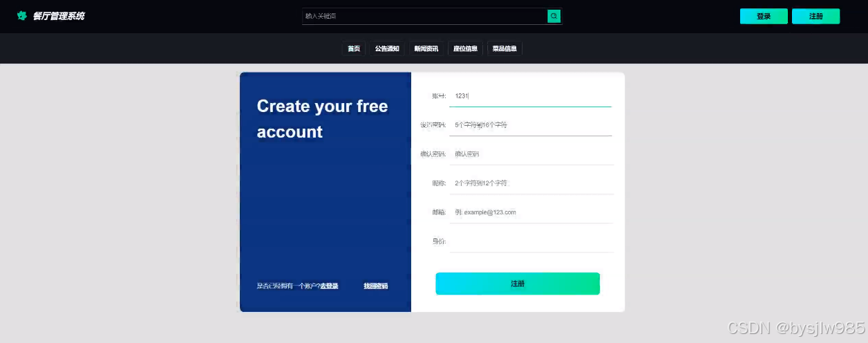Follow the 找回密码 link
This screenshot has height=343, width=868.
[x=376, y=286]
